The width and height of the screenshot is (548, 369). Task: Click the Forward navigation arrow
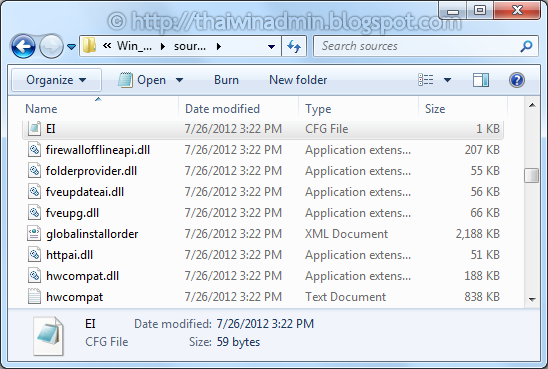pos(51,46)
